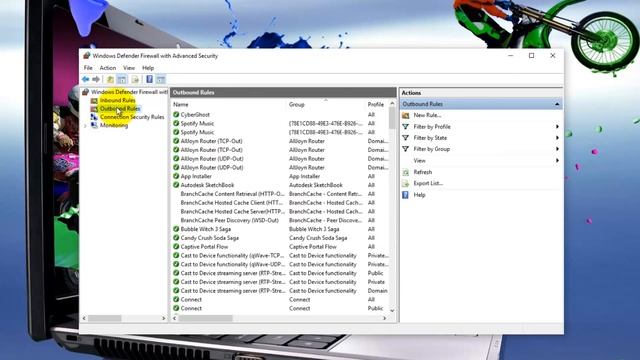Select BranchCache Content Retrieval (HTTP-O... rule
Screen dimensions: 640x360
(x=232, y=194)
